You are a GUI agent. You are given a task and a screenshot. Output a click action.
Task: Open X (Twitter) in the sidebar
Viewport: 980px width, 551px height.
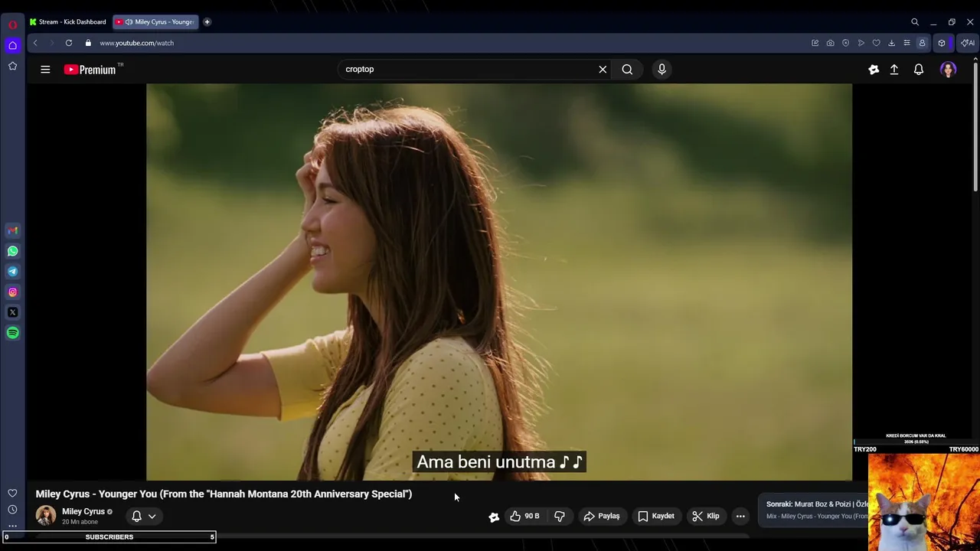point(12,312)
